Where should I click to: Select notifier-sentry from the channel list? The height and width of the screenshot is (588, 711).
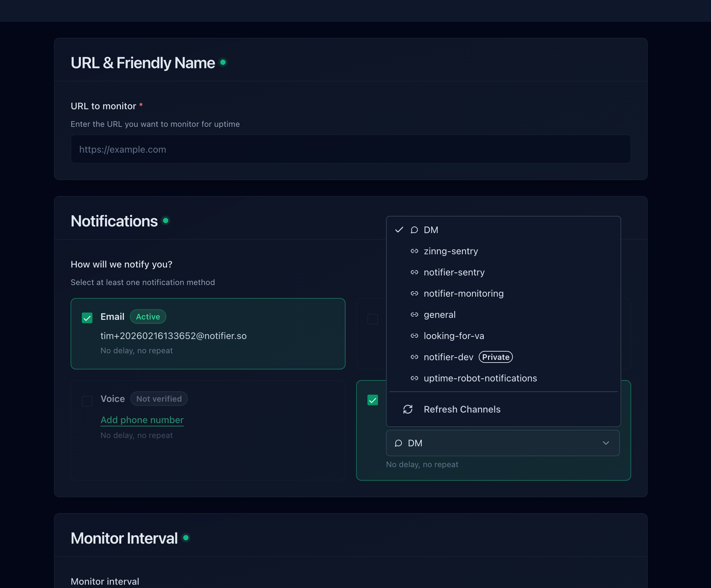(x=454, y=272)
